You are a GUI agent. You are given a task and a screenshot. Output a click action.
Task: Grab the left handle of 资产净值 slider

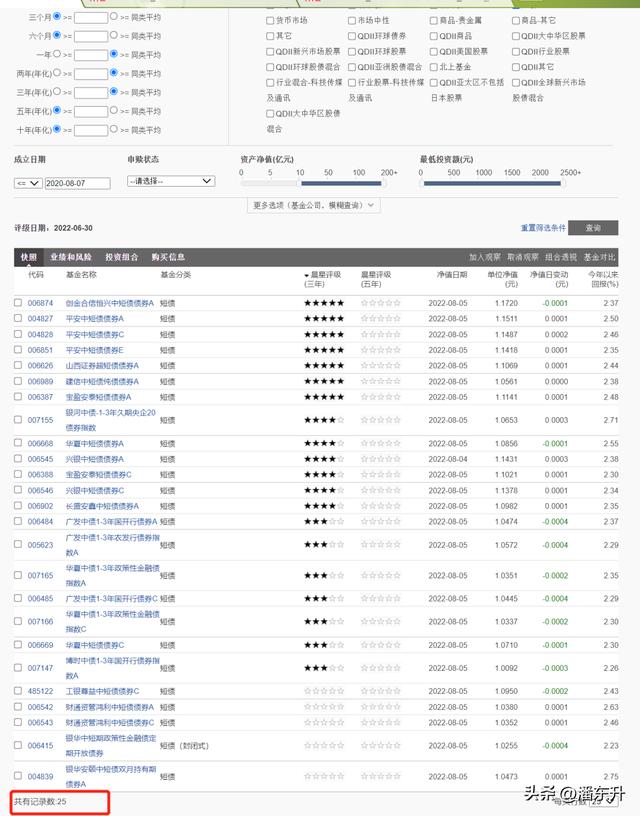tap(300, 183)
